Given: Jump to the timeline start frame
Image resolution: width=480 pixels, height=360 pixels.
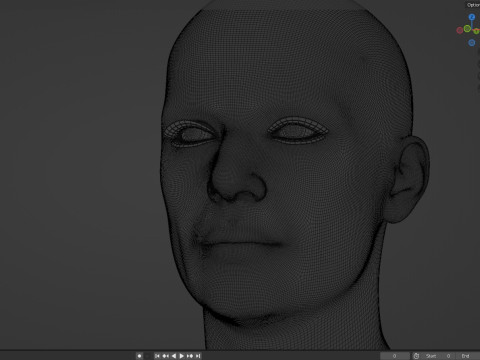Looking at the screenshot, I should 157,356.
